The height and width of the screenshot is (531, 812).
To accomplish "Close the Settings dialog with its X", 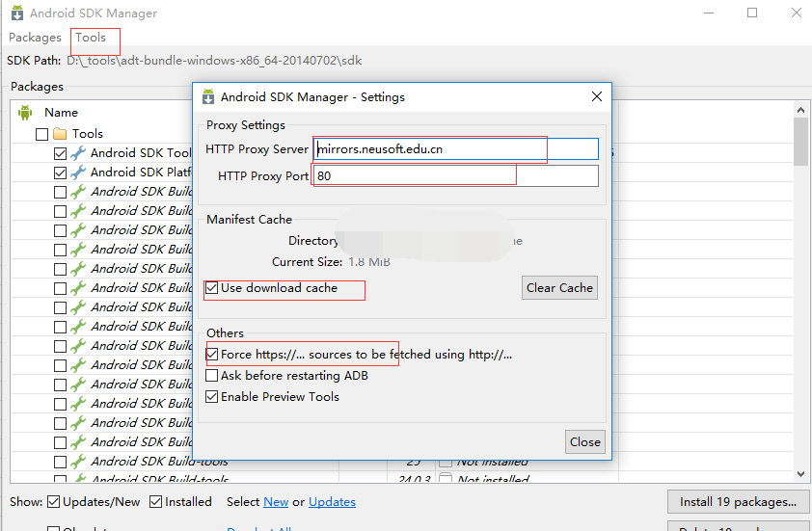I will (597, 96).
